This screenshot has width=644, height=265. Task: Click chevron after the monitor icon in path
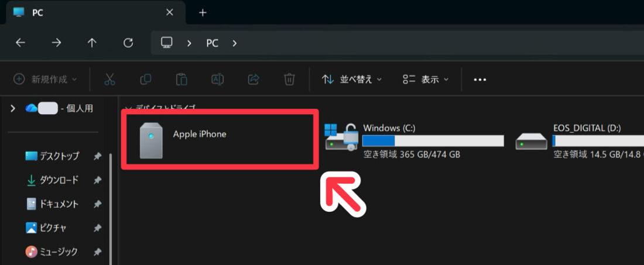click(189, 43)
